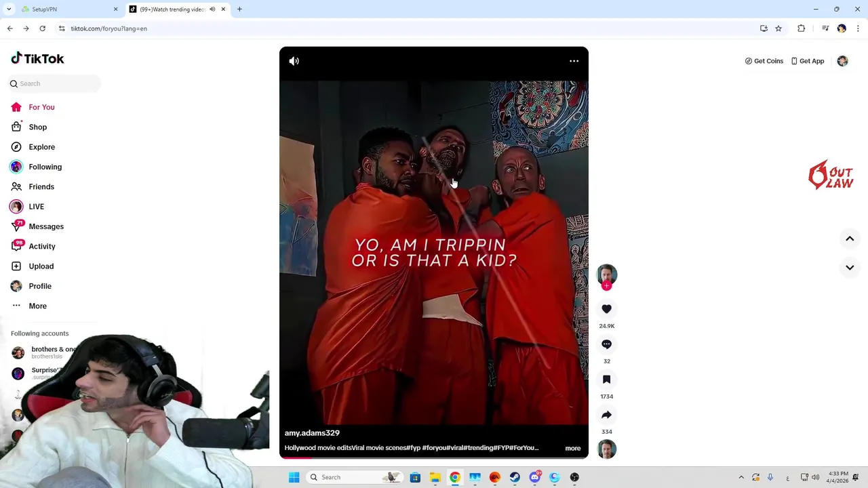Open the Chrome three-dot menu

pos(858,28)
